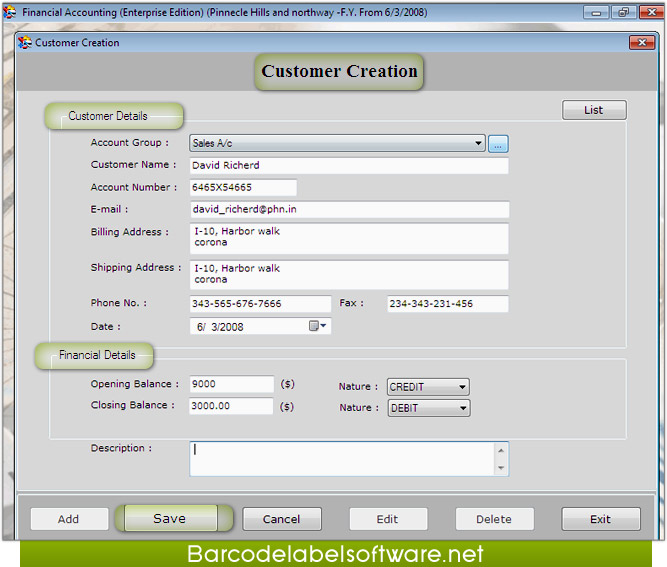This screenshot has height=567, width=667.
Task: Click the Opening Balance label
Action: pyautogui.click(x=134, y=384)
